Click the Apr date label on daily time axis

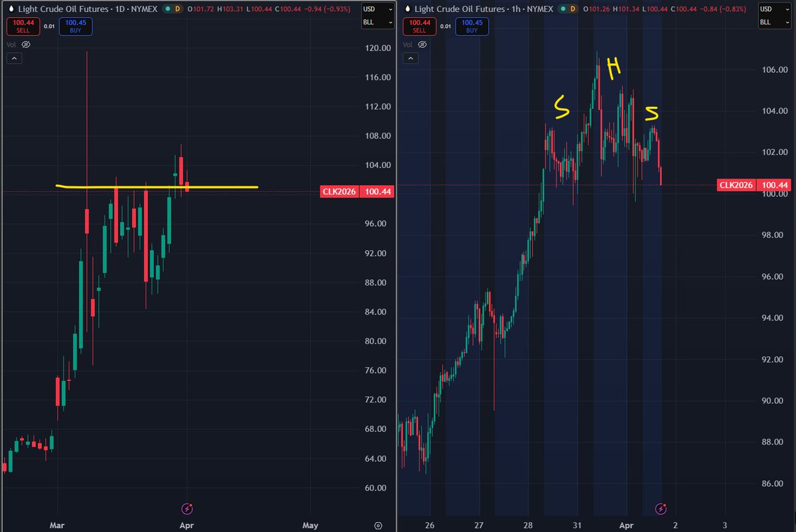point(187,524)
